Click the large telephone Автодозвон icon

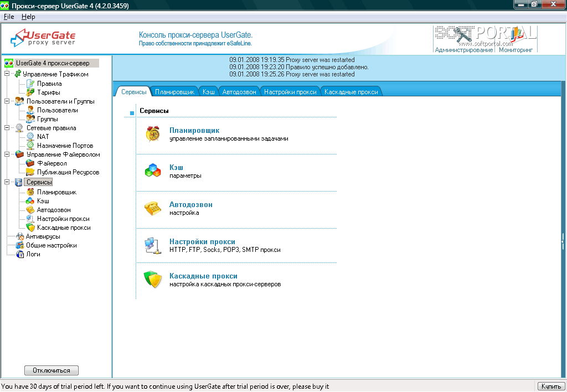(x=153, y=208)
